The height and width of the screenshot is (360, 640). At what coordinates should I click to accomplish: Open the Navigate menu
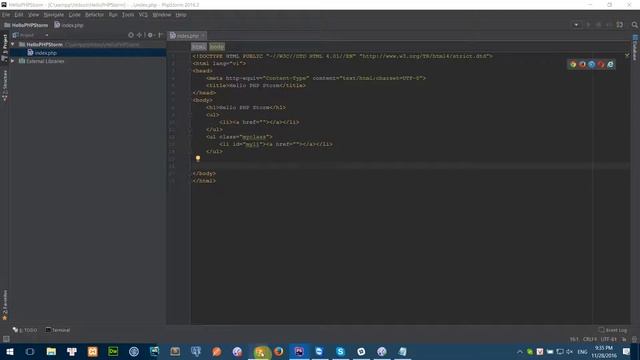[54, 15]
